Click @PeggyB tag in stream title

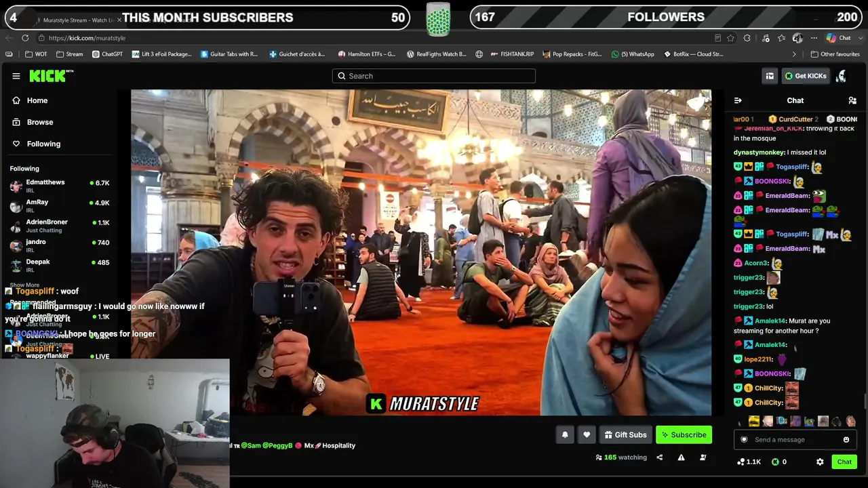pos(277,445)
